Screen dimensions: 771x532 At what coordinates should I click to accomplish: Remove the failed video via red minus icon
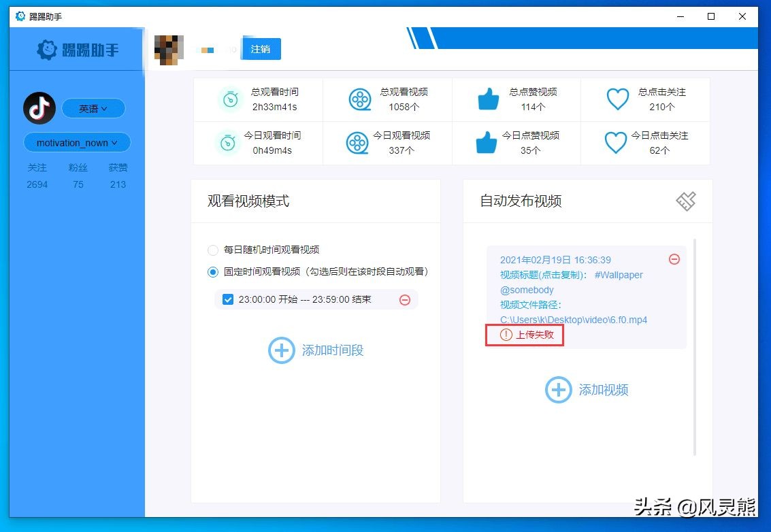click(x=674, y=259)
